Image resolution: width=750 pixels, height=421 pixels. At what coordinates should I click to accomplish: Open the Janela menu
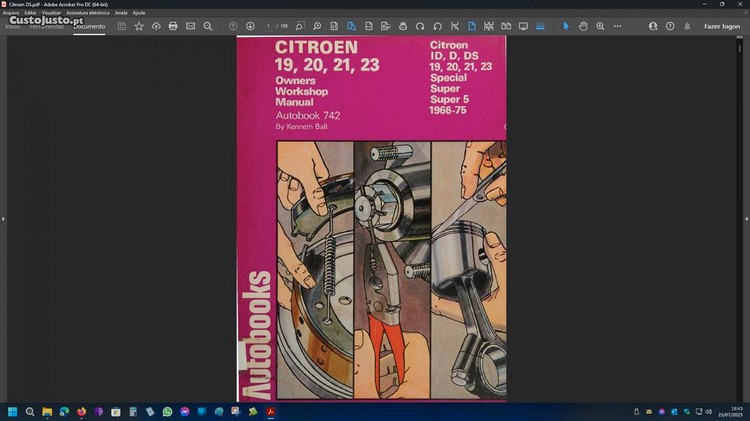coord(121,12)
